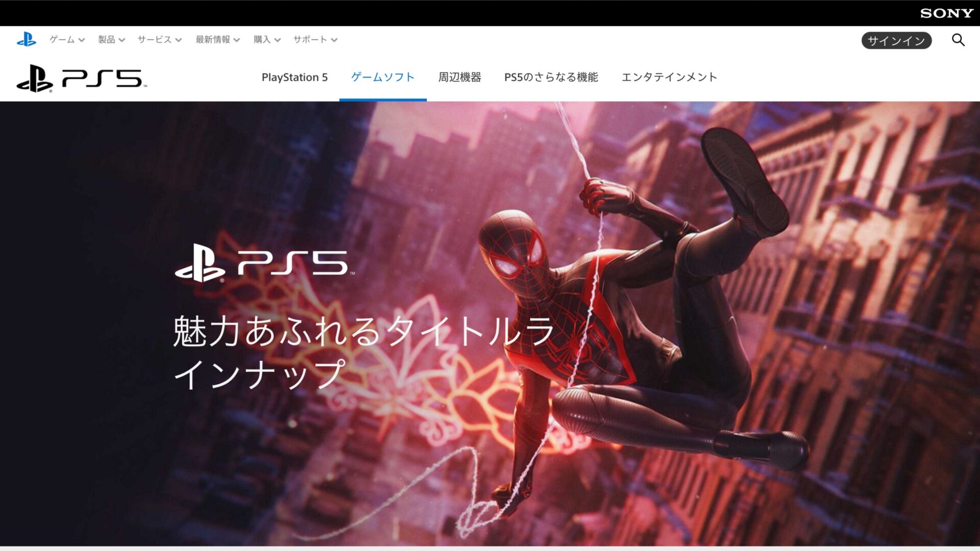Expand the 製品 dropdown menu
This screenshot has width=980, height=551.
(x=111, y=40)
